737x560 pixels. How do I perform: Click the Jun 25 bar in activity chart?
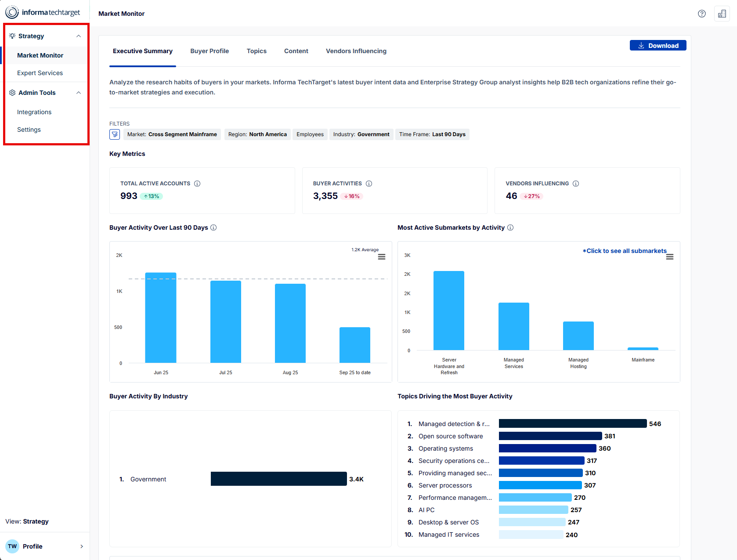click(x=161, y=318)
